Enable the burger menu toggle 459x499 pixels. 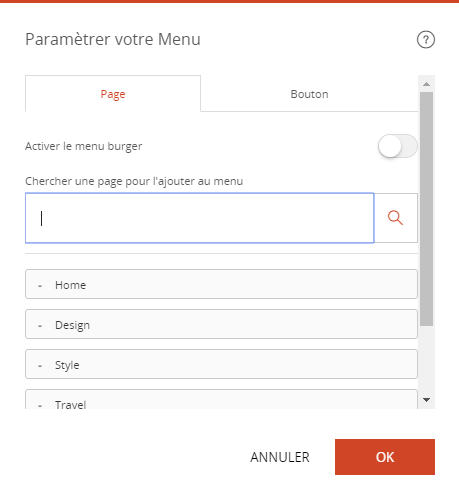(x=397, y=146)
